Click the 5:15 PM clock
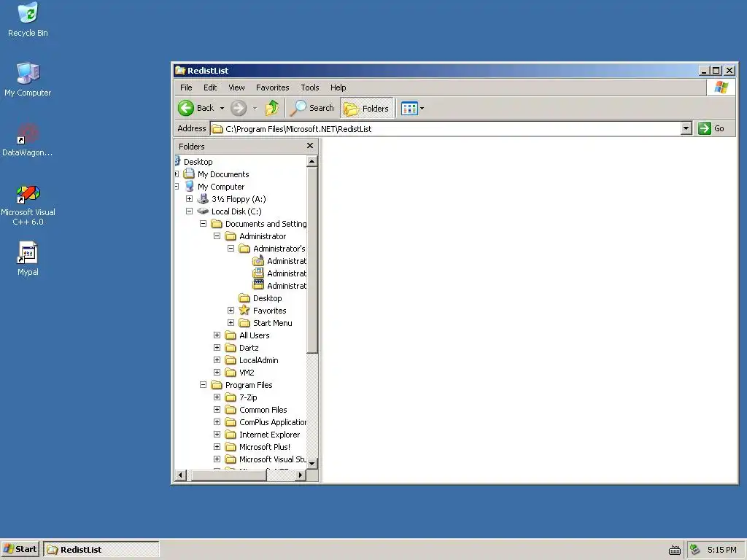The height and width of the screenshot is (560, 747). click(721, 550)
